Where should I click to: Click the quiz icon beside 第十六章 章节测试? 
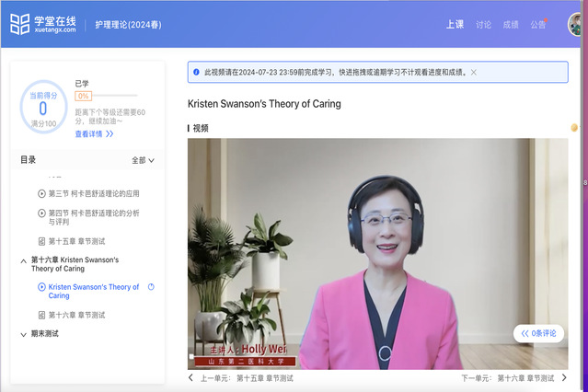pyautogui.click(x=41, y=315)
